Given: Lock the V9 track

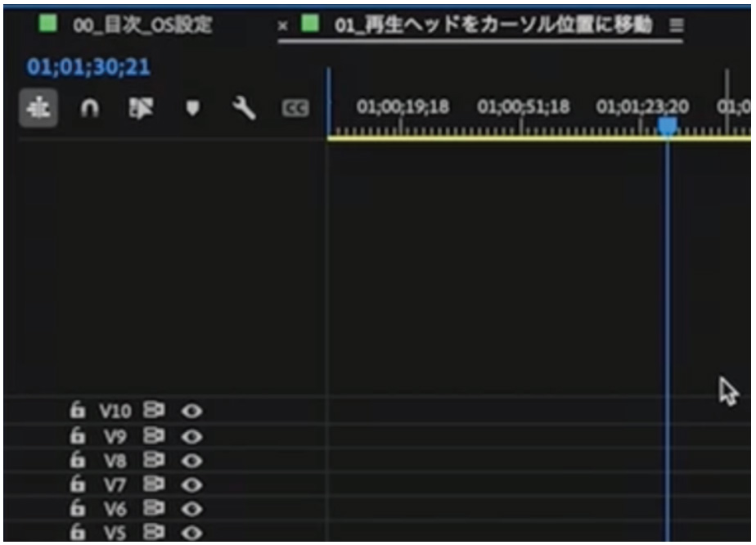Looking at the screenshot, I should pyautogui.click(x=76, y=435).
